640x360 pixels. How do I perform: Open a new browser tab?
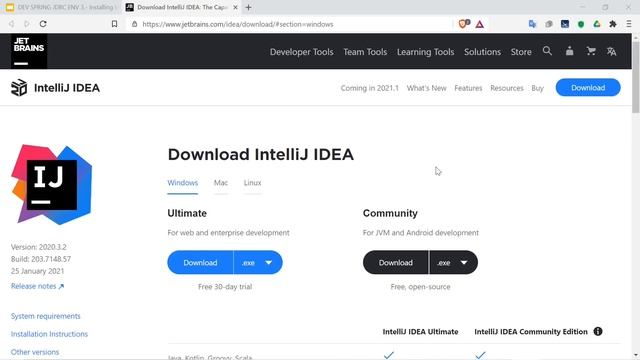click(248, 7)
